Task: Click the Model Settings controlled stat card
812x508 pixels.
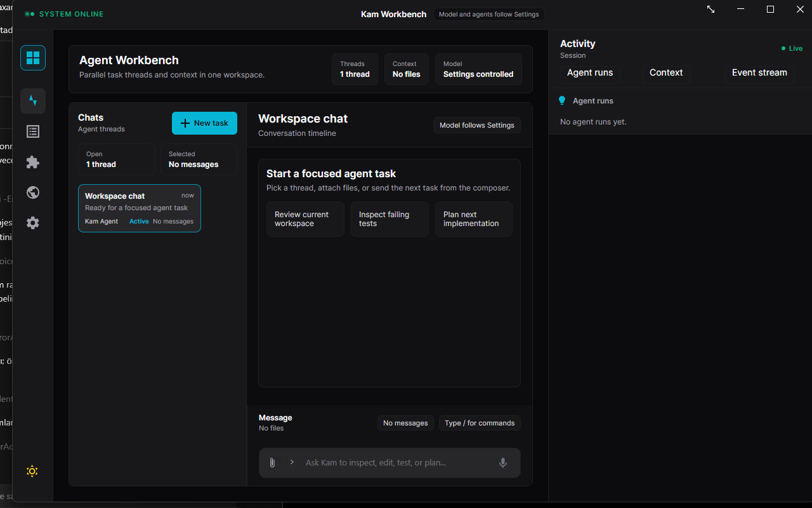Action: (x=478, y=69)
